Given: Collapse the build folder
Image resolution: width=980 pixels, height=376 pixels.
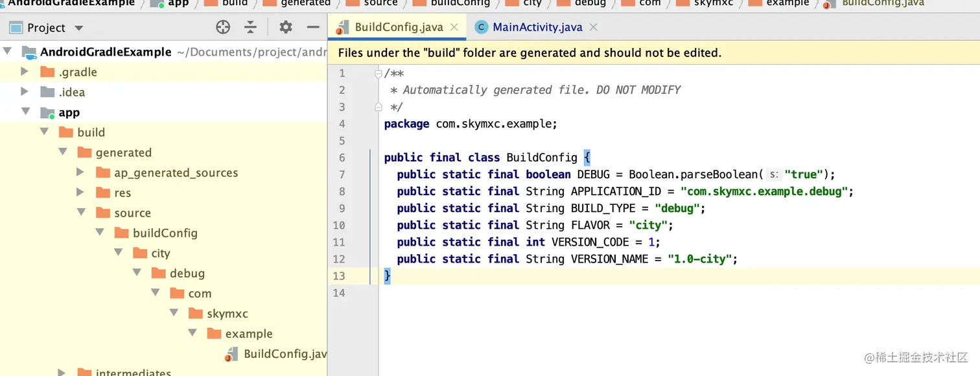Looking at the screenshot, I should tap(44, 132).
